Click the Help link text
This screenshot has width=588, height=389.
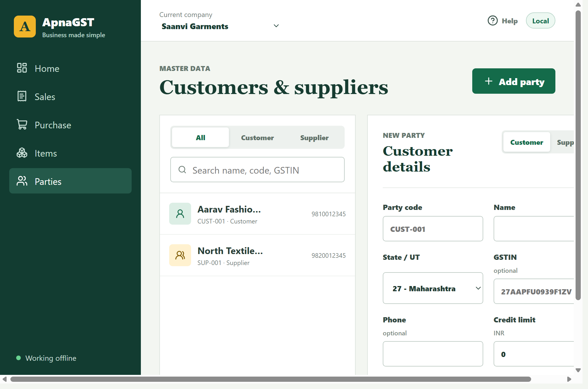(x=510, y=21)
